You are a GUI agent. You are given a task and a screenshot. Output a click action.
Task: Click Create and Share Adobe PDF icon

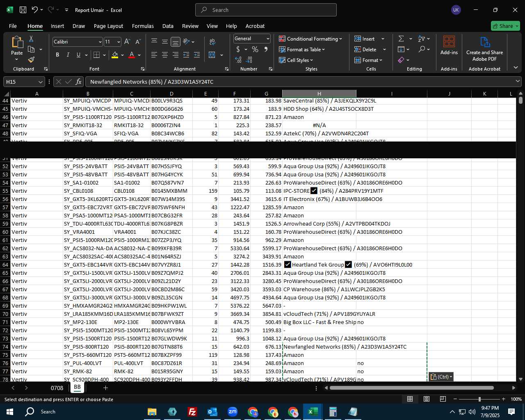coord(484,42)
